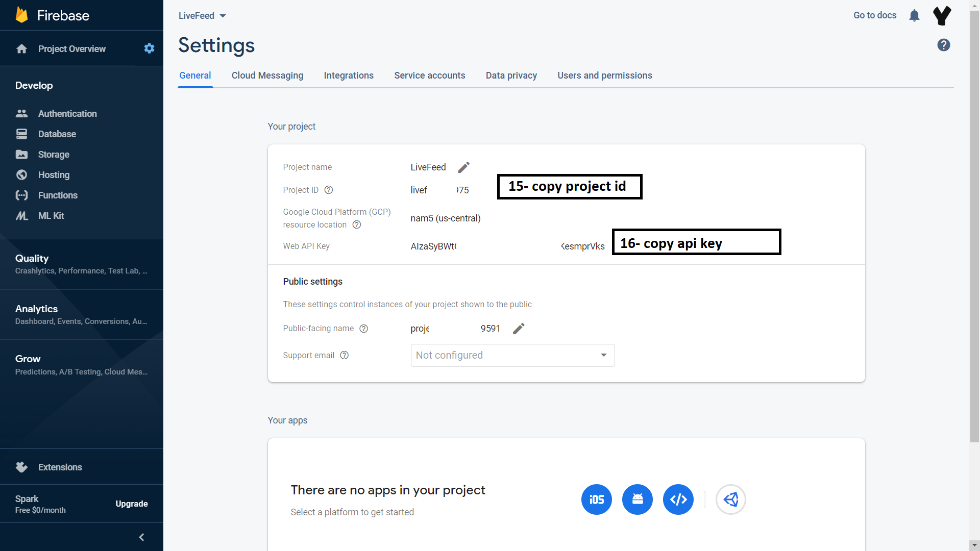This screenshot has width=980, height=551.
Task: Click the edit pencil icon for project name
Action: pyautogui.click(x=464, y=167)
